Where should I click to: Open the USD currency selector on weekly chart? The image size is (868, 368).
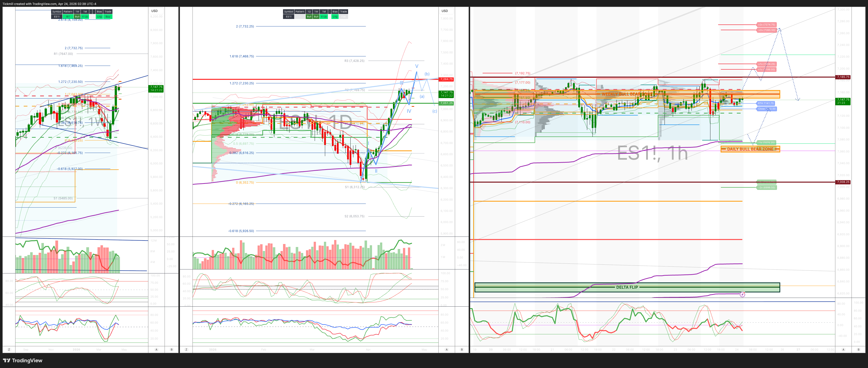click(x=154, y=11)
